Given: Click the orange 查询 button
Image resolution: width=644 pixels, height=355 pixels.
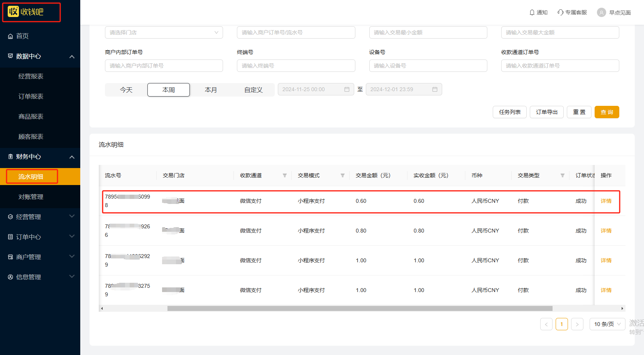Looking at the screenshot, I should 607,112.
